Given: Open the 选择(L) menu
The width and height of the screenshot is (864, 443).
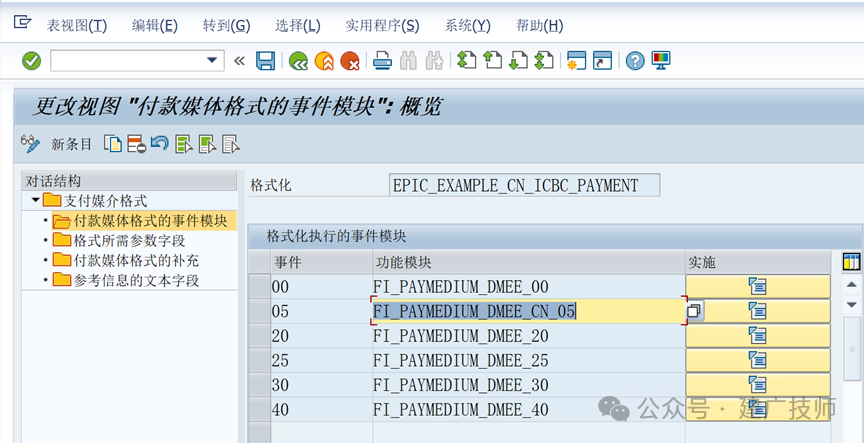Looking at the screenshot, I should pyautogui.click(x=298, y=25).
